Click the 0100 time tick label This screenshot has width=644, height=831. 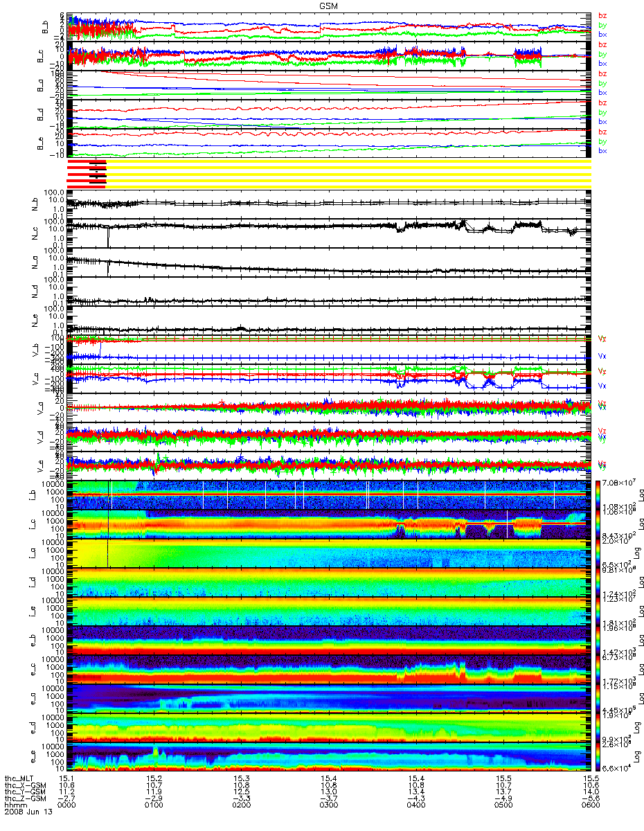(x=154, y=805)
